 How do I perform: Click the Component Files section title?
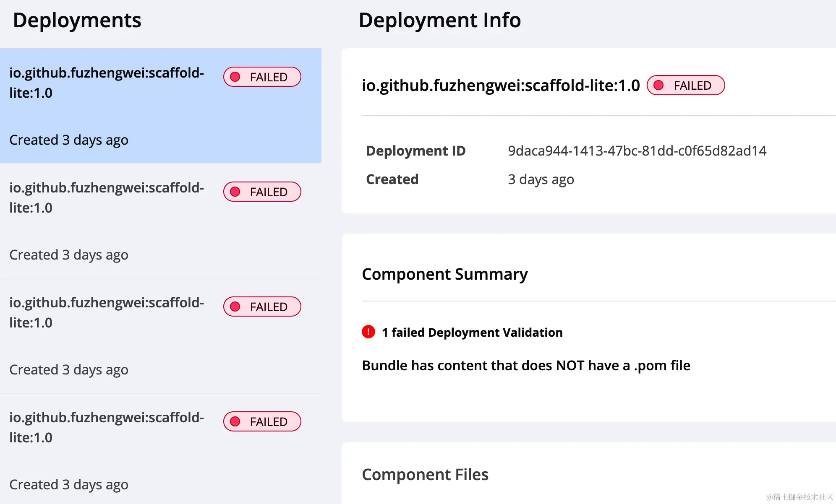pos(425,475)
